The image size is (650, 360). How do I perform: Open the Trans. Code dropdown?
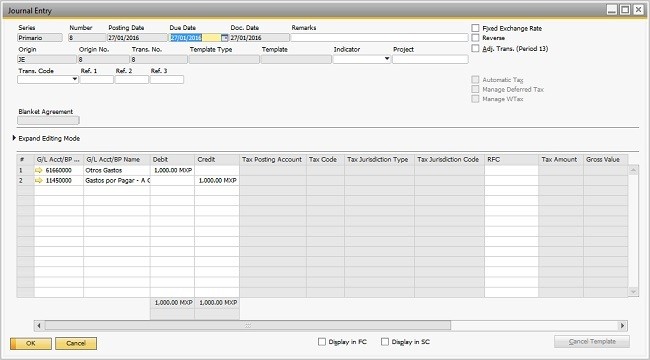75,79
